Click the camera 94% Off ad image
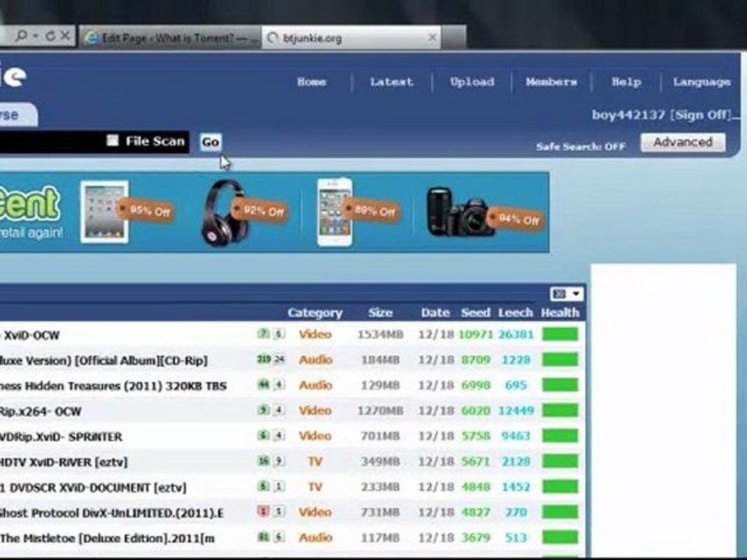Screen dimensions: 747x560 (x=485, y=213)
